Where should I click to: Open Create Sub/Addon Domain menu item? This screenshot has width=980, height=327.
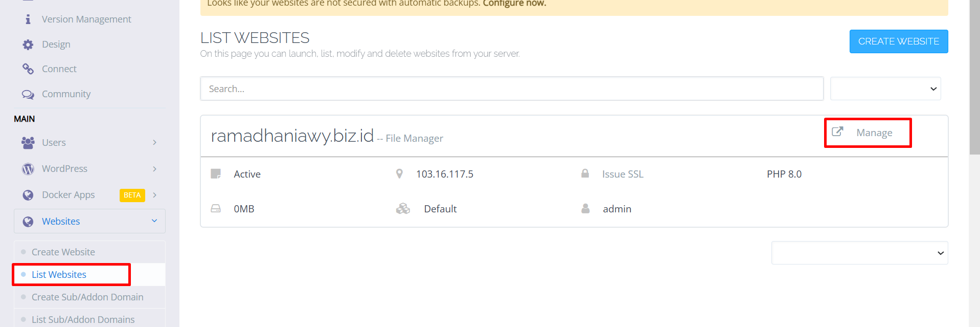[x=87, y=297]
